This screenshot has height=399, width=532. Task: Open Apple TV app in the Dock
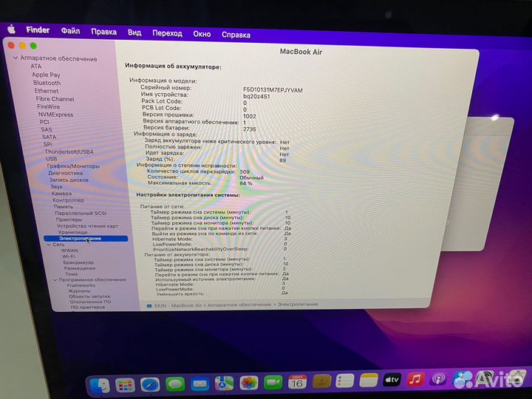392,380
